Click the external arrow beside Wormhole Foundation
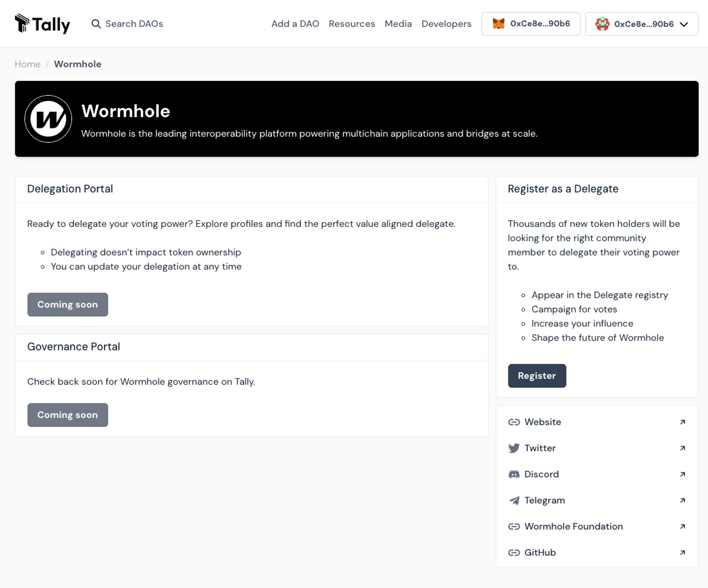The width and height of the screenshot is (708, 588). (683, 526)
